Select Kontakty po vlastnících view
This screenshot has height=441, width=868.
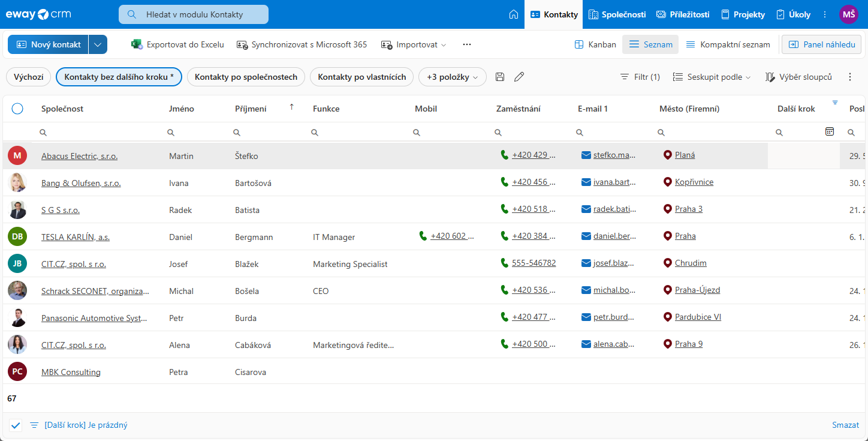tap(362, 77)
